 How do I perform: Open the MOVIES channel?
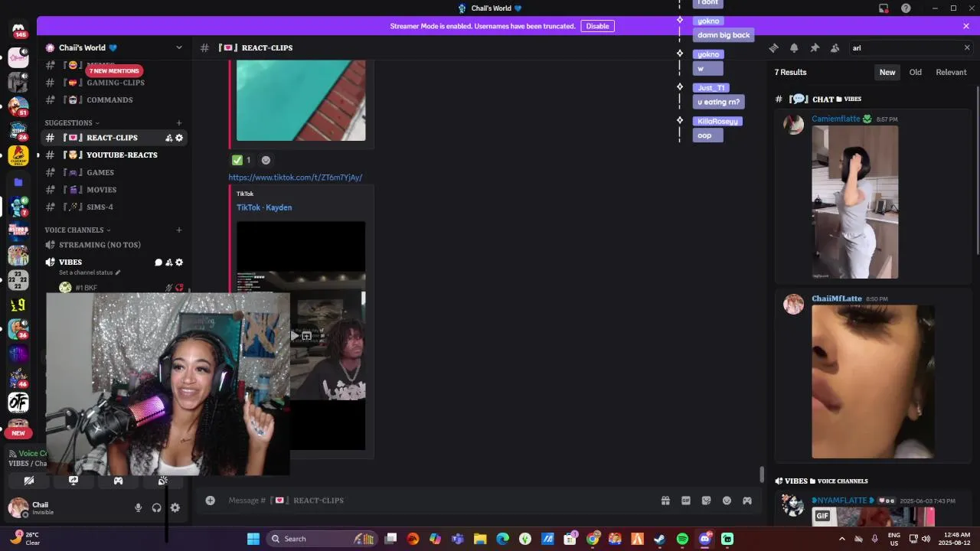pos(115,190)
